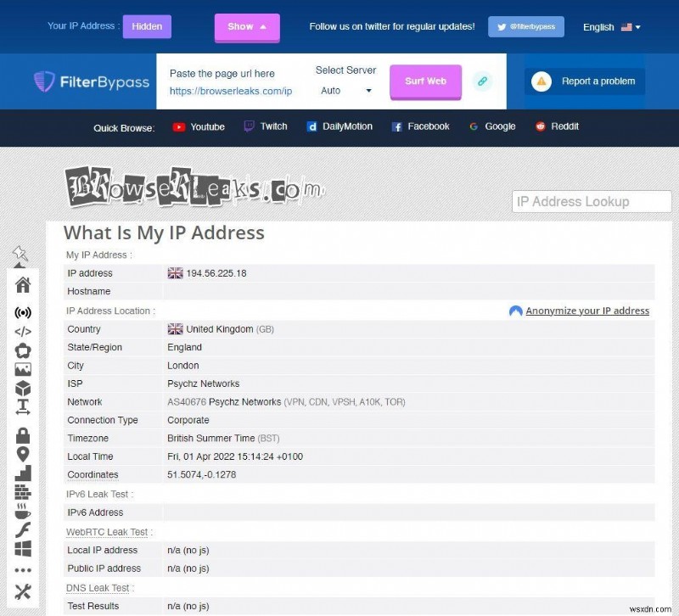Image resolution: width=679 pixels, height=616 pixels.
Task: Open the Geolocation map pin icon
Action: coord(23,454)
